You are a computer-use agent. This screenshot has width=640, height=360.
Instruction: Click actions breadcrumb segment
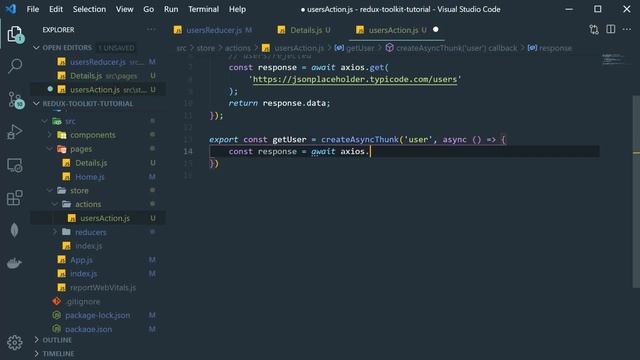click(x=238, y=48)
